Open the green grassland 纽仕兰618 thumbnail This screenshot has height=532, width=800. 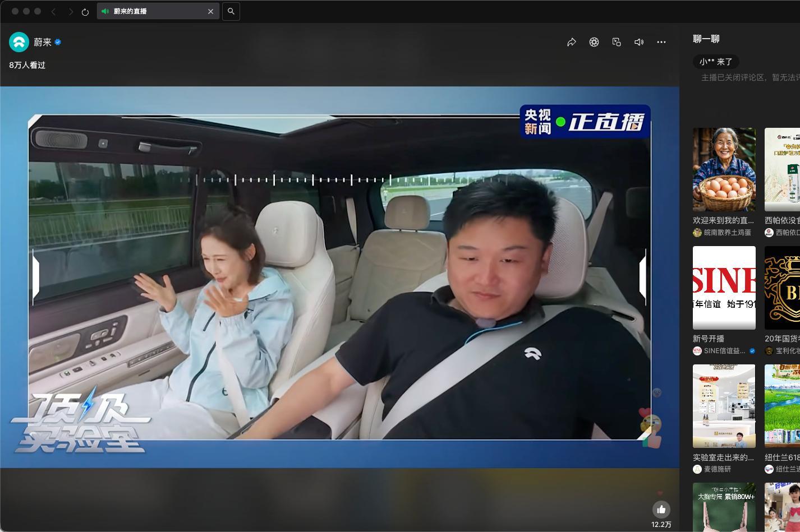point(783,406)
